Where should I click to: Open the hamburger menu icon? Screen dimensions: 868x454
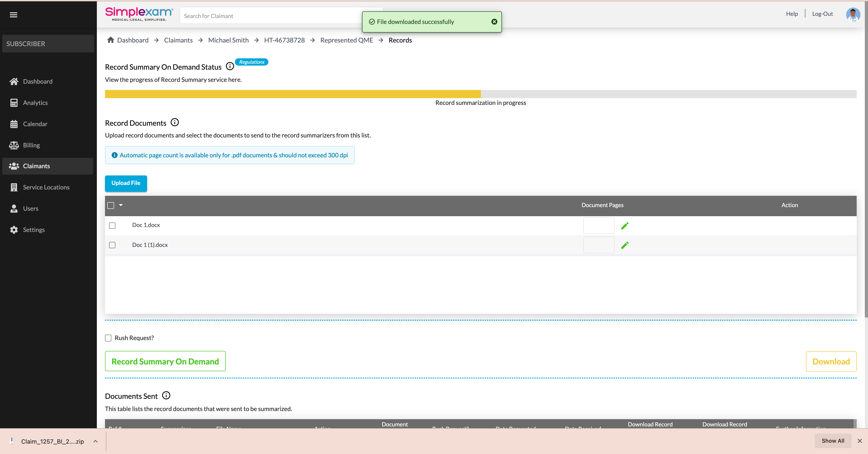14,14
